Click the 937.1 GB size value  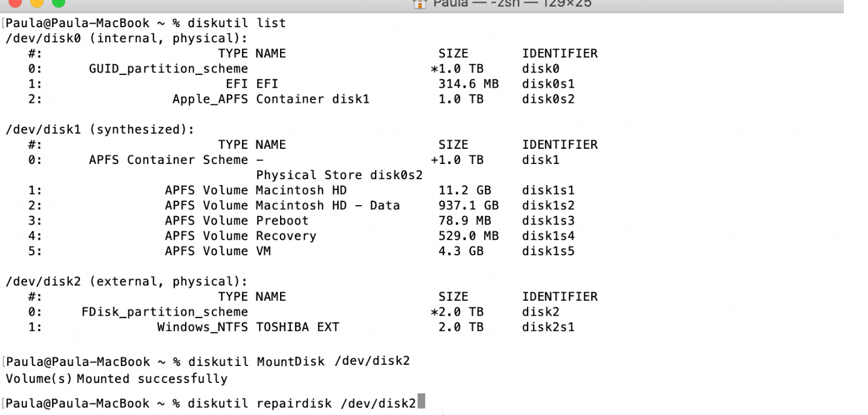468,206
